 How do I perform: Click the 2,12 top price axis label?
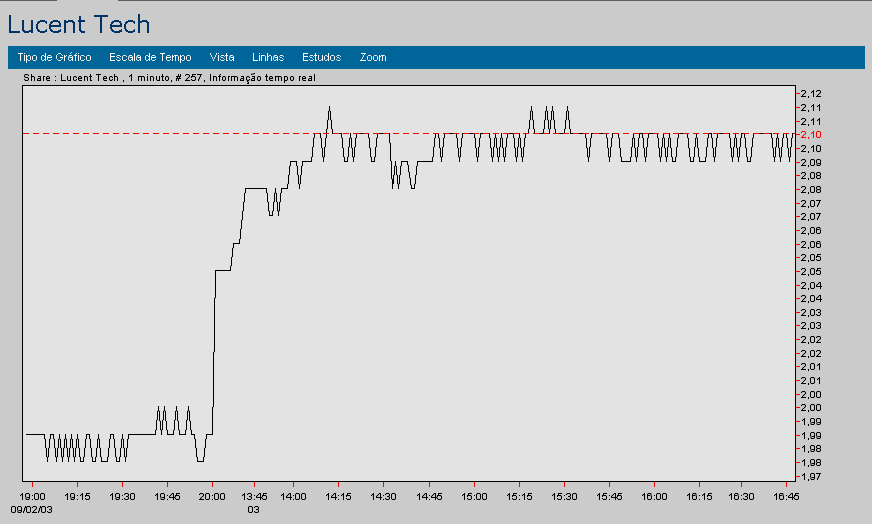click(x=811, y=93)
